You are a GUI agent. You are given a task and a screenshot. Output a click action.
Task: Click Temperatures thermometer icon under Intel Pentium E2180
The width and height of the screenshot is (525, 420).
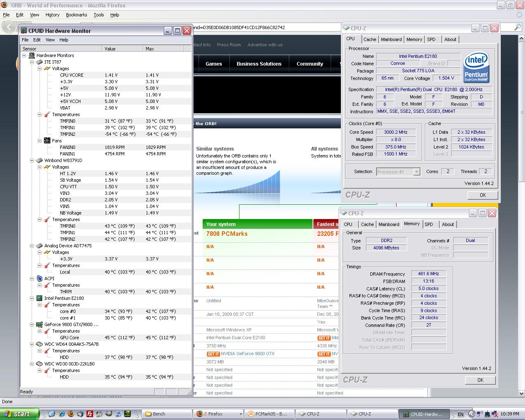coord(47,305)
